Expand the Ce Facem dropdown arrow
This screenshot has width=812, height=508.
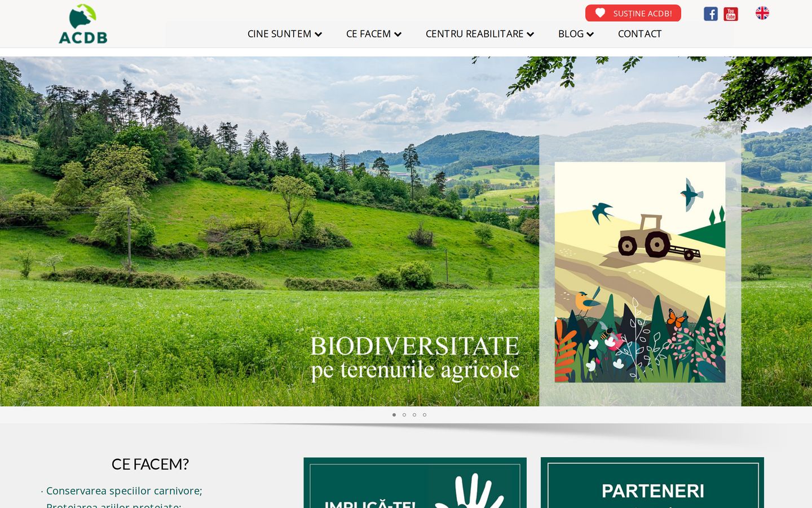coord(398,34)
